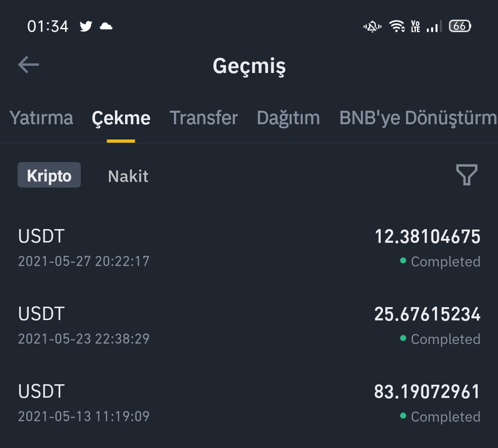Open the filter funnel icon
The width and height of the screenshot is (498, 448).
point(466,176)
